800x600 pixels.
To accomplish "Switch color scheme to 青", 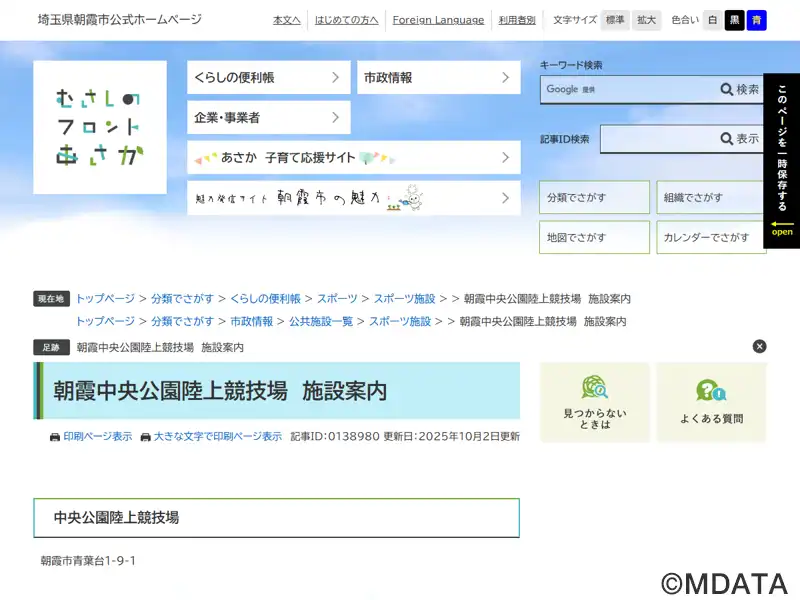I will (x=757, y=20).
